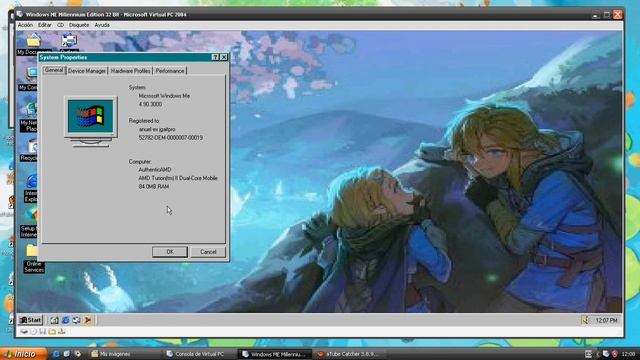Open the host Inicio start button
Viewport: 640px width, 360px height.
23,354
